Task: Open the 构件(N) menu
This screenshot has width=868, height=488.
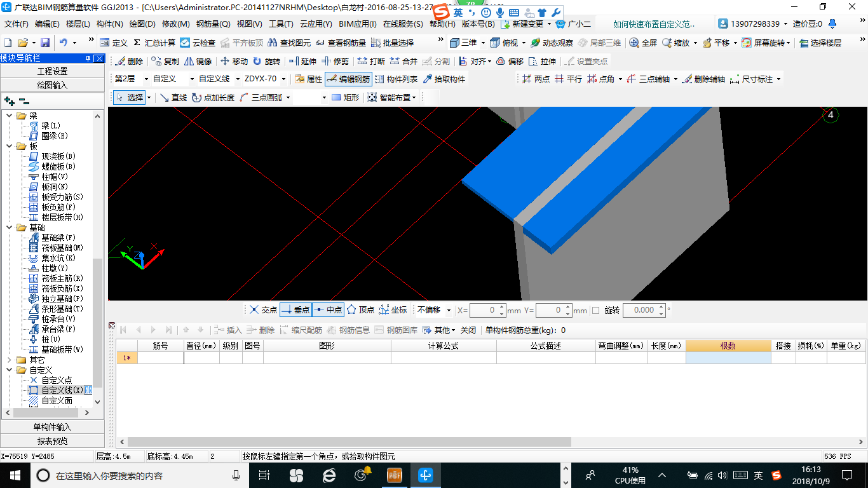Action: [110, 24]
